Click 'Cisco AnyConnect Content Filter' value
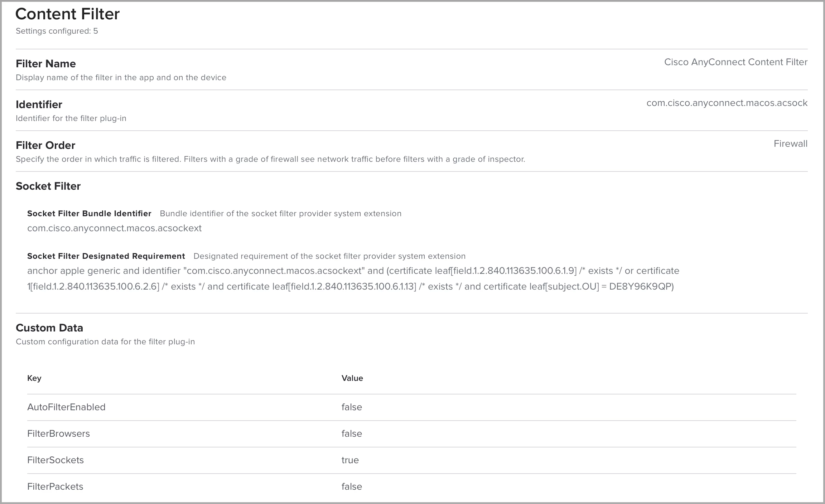 (735, 62)
